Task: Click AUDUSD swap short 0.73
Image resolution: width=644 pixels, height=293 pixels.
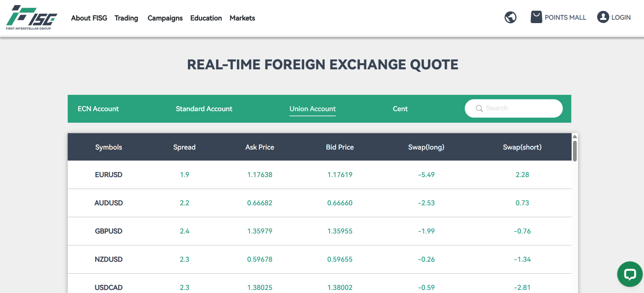Action: pos(522,203)
